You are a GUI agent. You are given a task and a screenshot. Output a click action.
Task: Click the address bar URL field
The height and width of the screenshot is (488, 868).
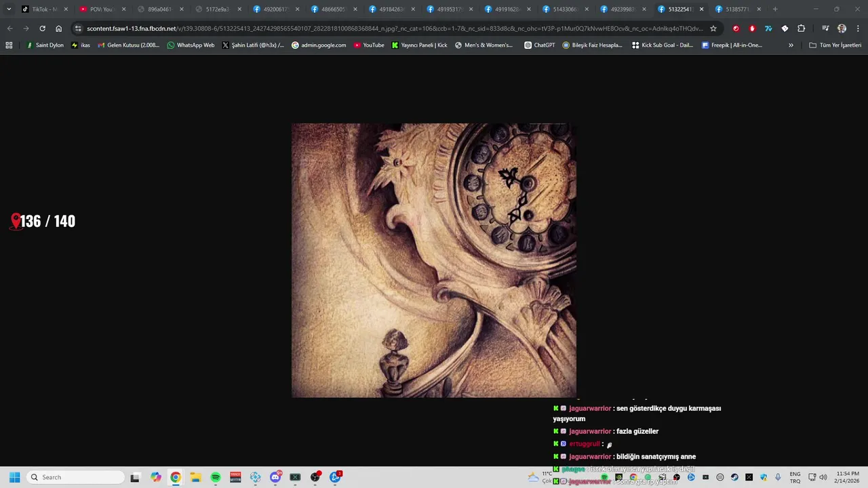(395, 28)
